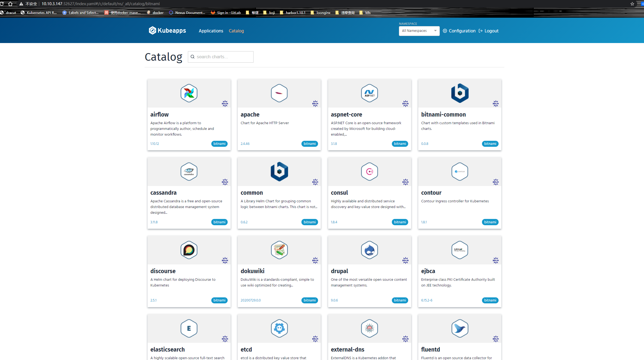644x360 pixels.
Task: Click the airflow chart hexagon icon
Action: point(189,93)
